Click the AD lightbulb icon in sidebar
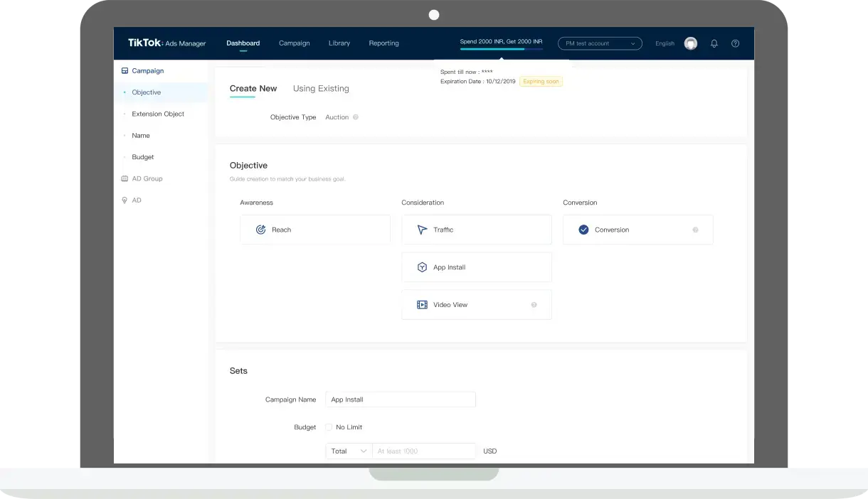Viewport: 868px width, 499px height. point(125,200)
